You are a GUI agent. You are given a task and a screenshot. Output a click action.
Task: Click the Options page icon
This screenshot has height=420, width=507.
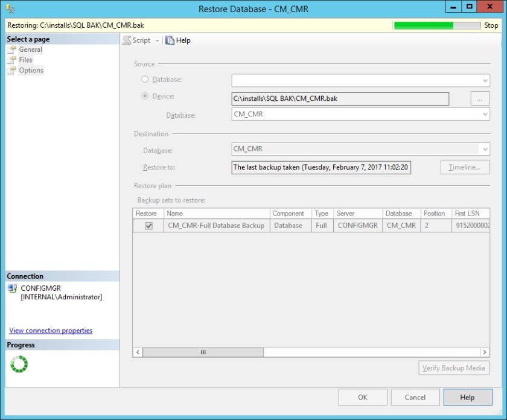[x=11, y=71]
